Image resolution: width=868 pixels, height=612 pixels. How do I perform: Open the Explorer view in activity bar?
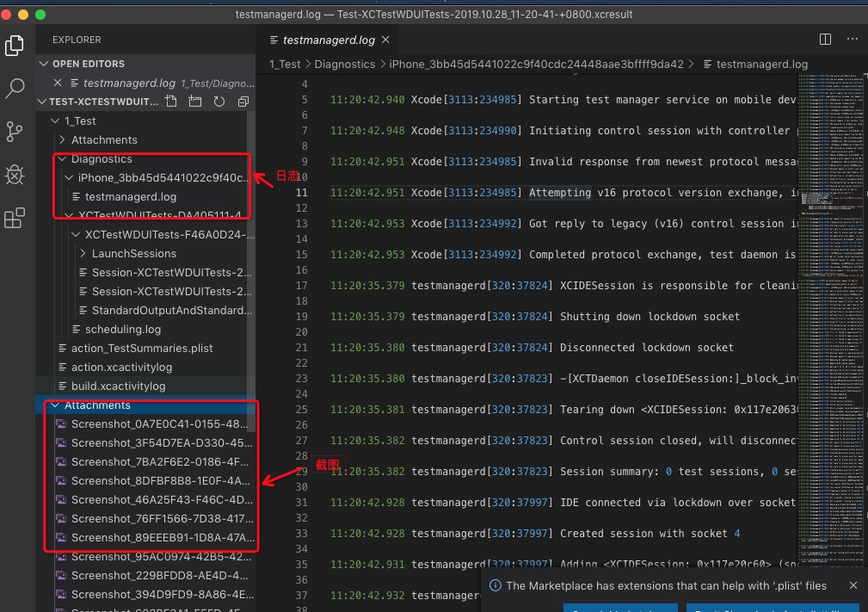point(15,46)
